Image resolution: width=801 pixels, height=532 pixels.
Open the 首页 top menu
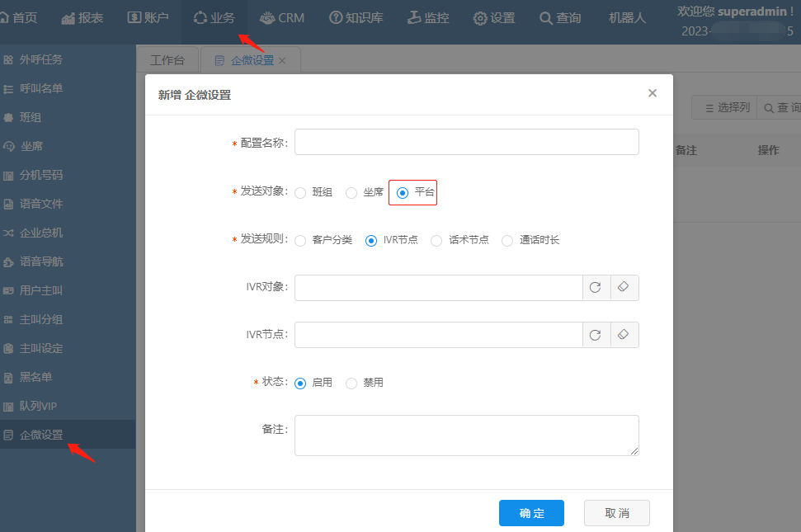[19, 18]
